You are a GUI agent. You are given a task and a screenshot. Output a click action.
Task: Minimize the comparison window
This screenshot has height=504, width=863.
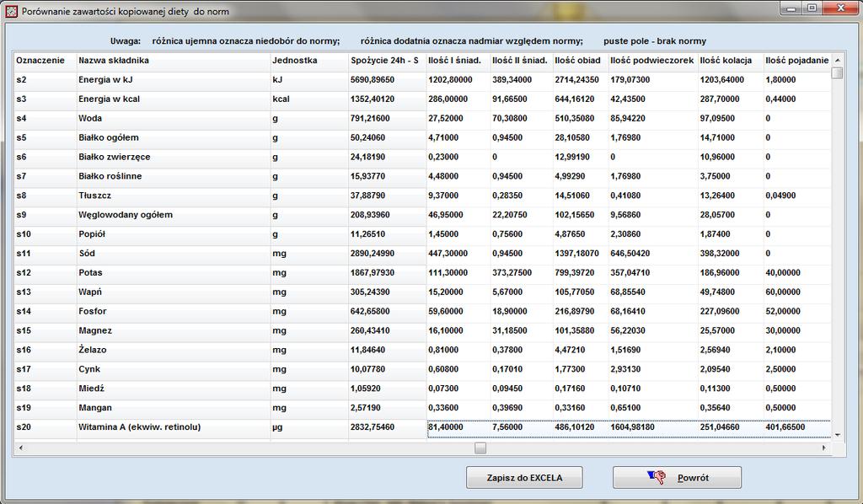pos(791,8)
